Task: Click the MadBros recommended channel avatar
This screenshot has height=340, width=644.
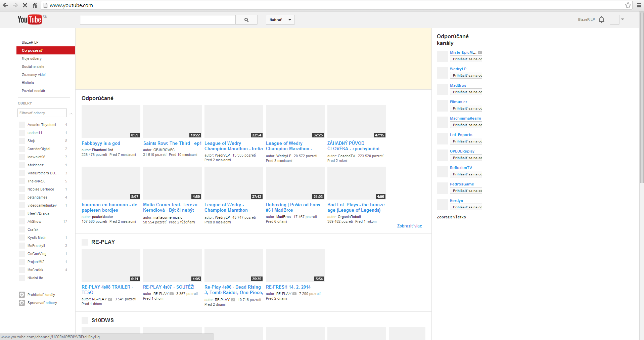Action: [x=443, y=89]
